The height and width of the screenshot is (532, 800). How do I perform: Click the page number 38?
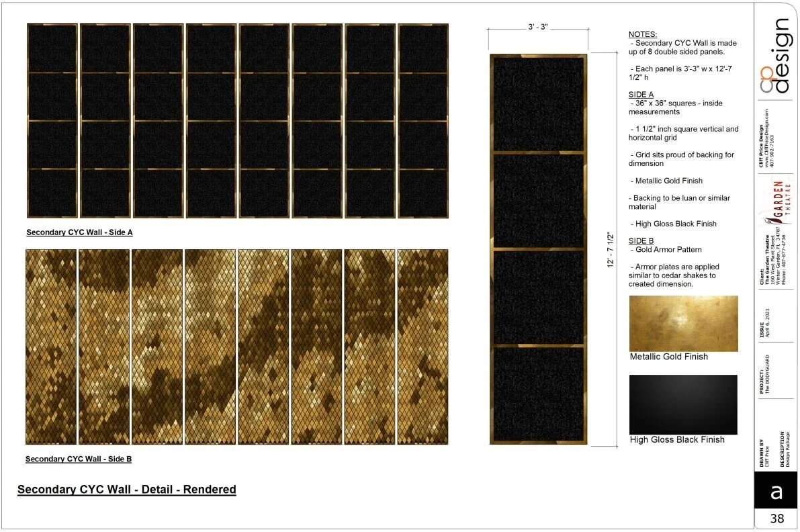pos(779,518)
